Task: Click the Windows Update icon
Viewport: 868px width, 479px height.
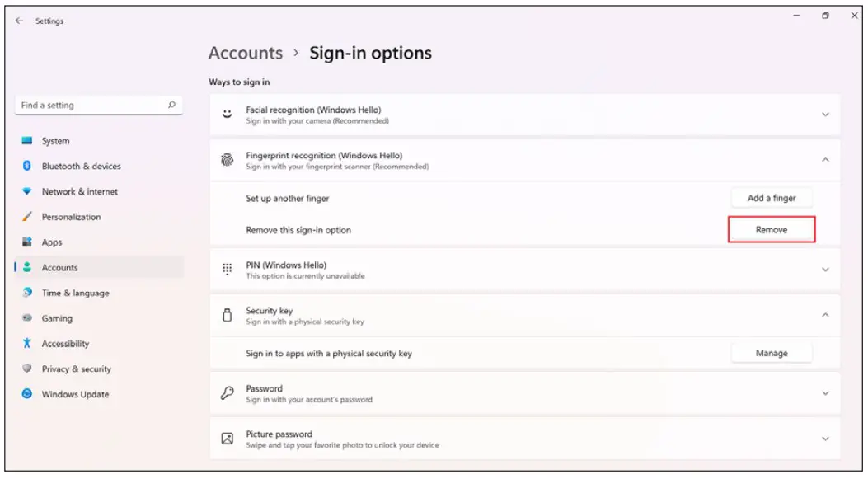Action: tap(27, 394)
